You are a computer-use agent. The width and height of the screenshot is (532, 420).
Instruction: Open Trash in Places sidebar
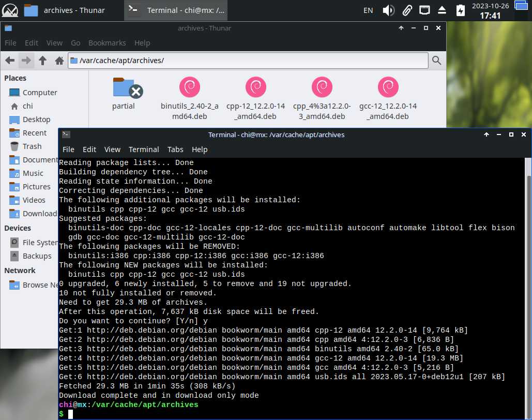point(26,146)
